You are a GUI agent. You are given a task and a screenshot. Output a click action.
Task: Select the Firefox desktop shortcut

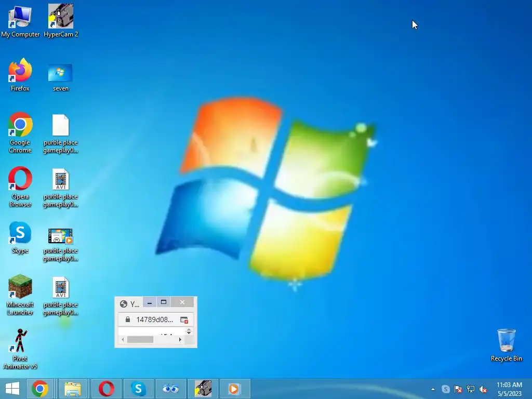click(x=20, y=75)
